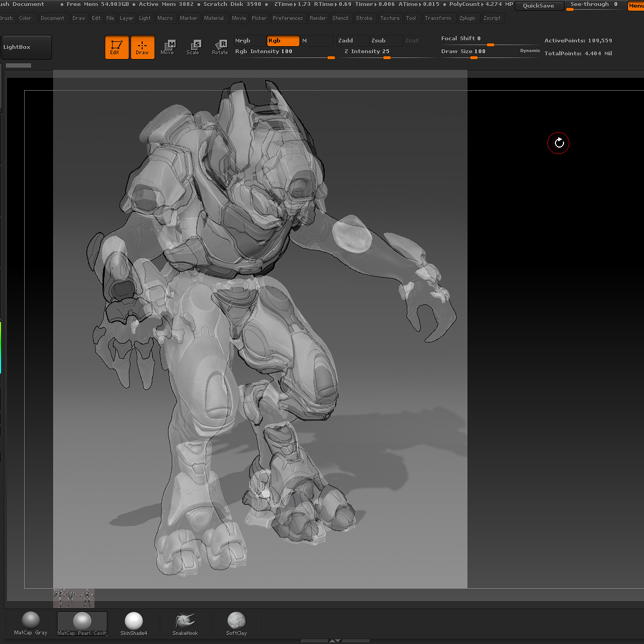Turn on Zadd sculpting
The width and height of the screenshot is (644, 644).
pos(353,41)
